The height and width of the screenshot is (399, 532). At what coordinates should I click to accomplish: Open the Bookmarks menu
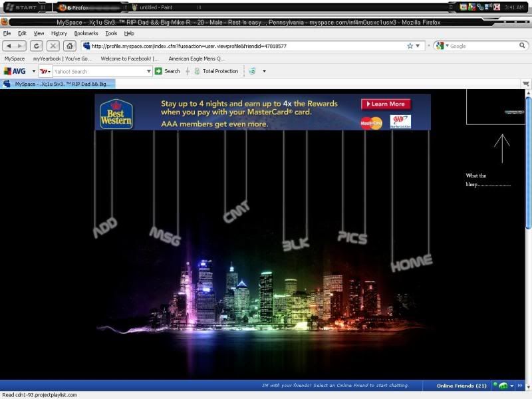click(x=86, y=33)
